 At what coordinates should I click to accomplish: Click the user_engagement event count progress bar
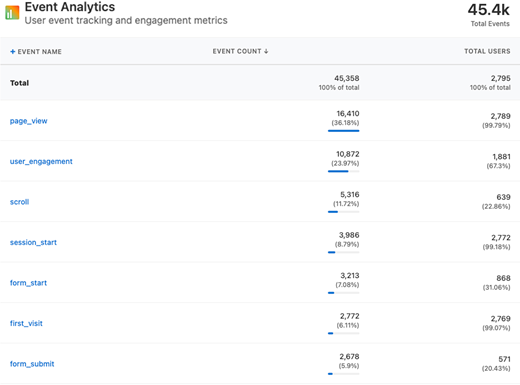coord(343,171)
